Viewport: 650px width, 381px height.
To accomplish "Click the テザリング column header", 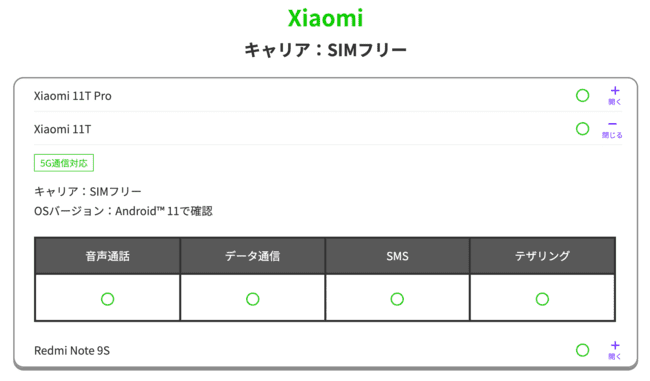I will coord(542,256).
